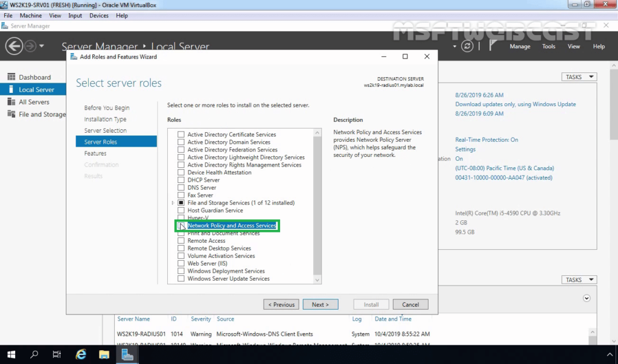Screen dimensions: 618x364
Task: Open Windows Start menu
Action: click(11, 354)
